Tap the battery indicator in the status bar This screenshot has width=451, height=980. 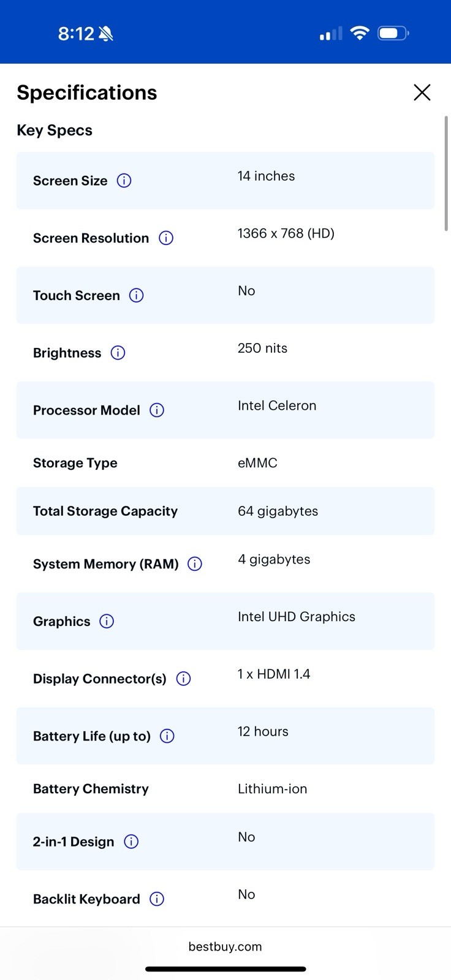[393, 33]
